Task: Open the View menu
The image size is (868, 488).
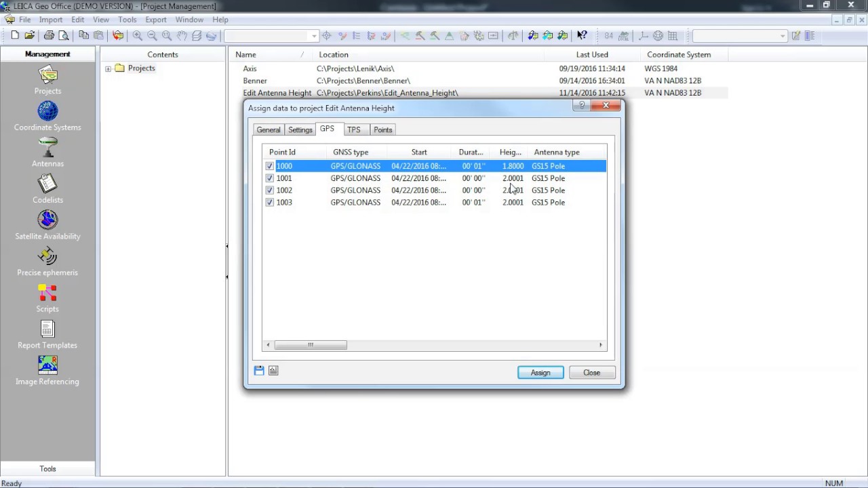Action: (100, 20)
